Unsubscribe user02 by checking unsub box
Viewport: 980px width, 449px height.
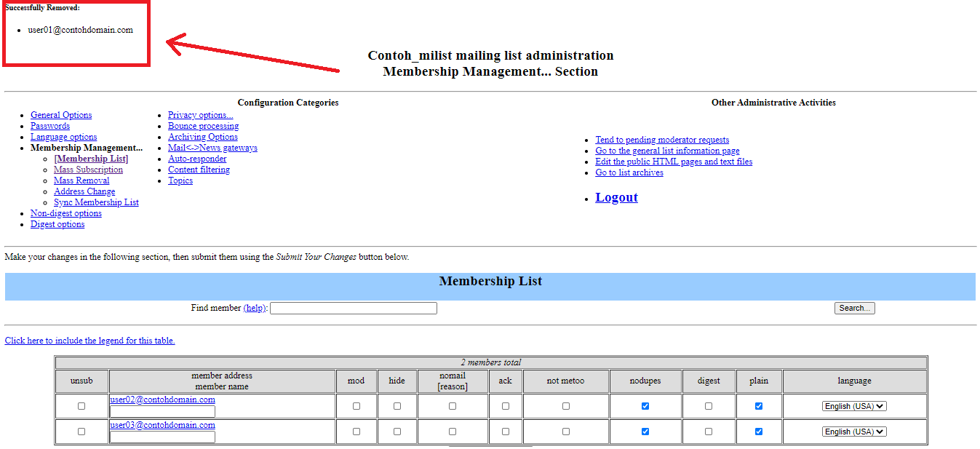[x=81, y=405]
